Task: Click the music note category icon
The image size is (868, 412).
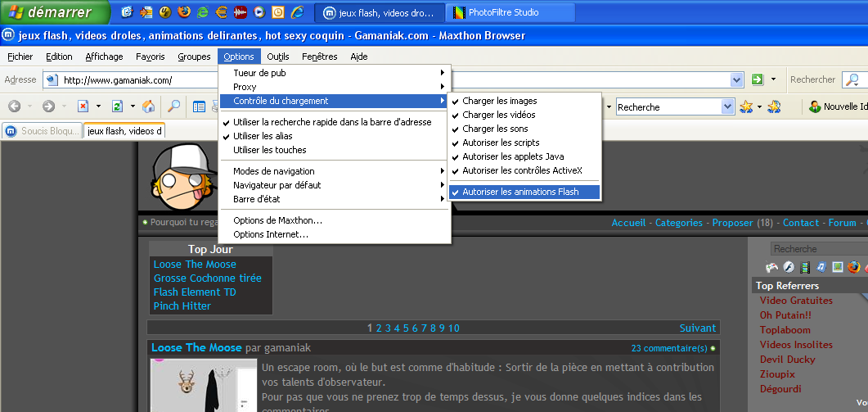Action: click(x=821, y=267)
